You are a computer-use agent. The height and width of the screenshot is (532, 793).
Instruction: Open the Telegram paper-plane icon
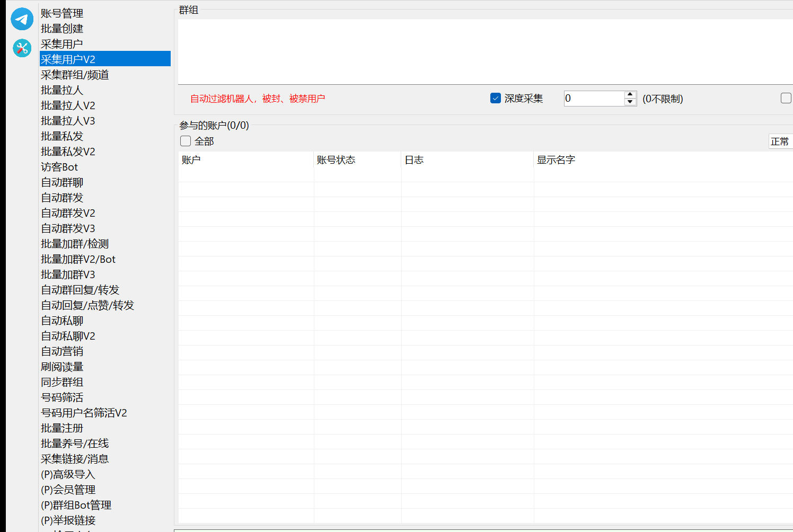[22, 19]
